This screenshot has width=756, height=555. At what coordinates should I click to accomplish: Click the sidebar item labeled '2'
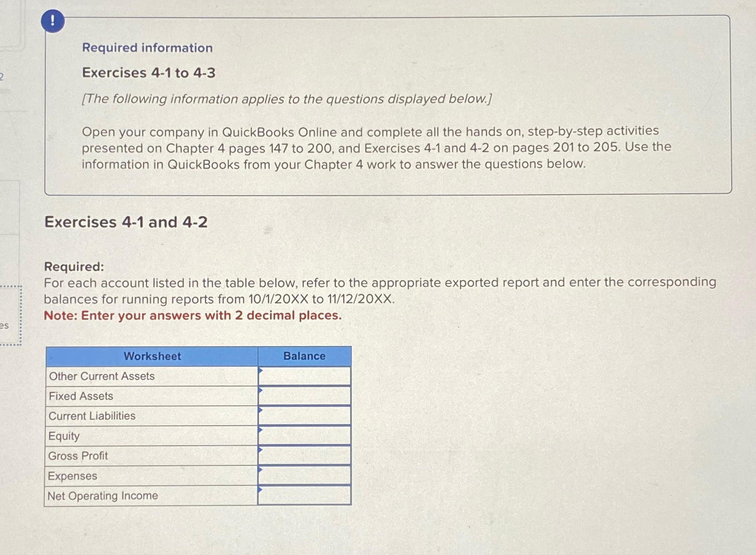tap(2, 76)
